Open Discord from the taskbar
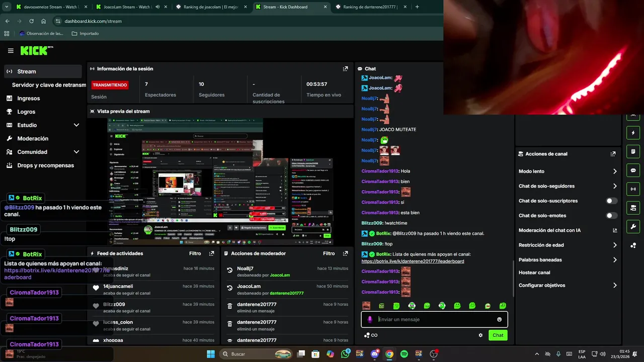644x362 pixels. point(374,354)
